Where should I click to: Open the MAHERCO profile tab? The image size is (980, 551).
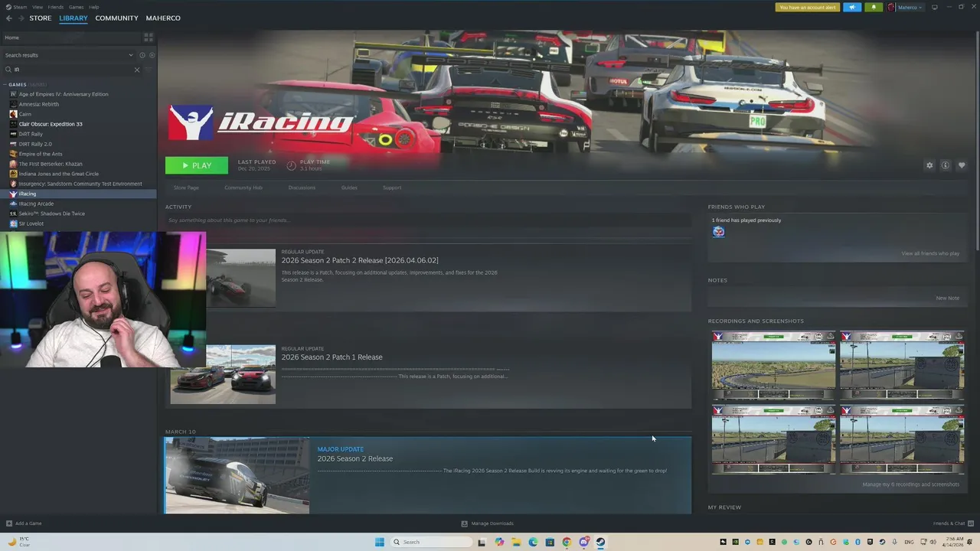point(163,18)
